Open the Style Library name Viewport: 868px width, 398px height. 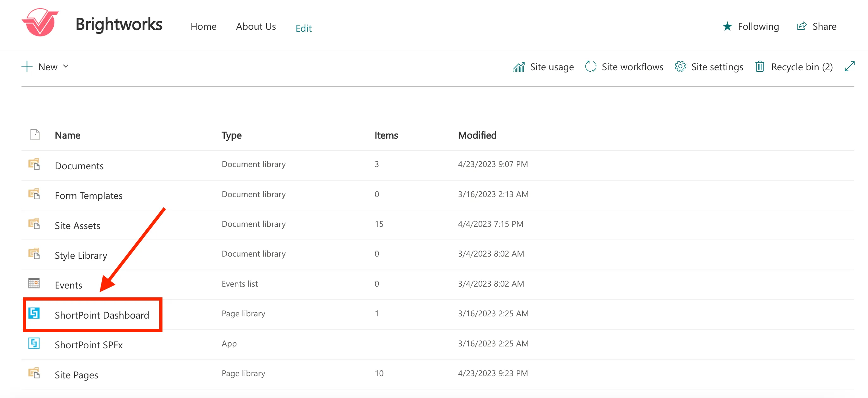coord(81,255)
